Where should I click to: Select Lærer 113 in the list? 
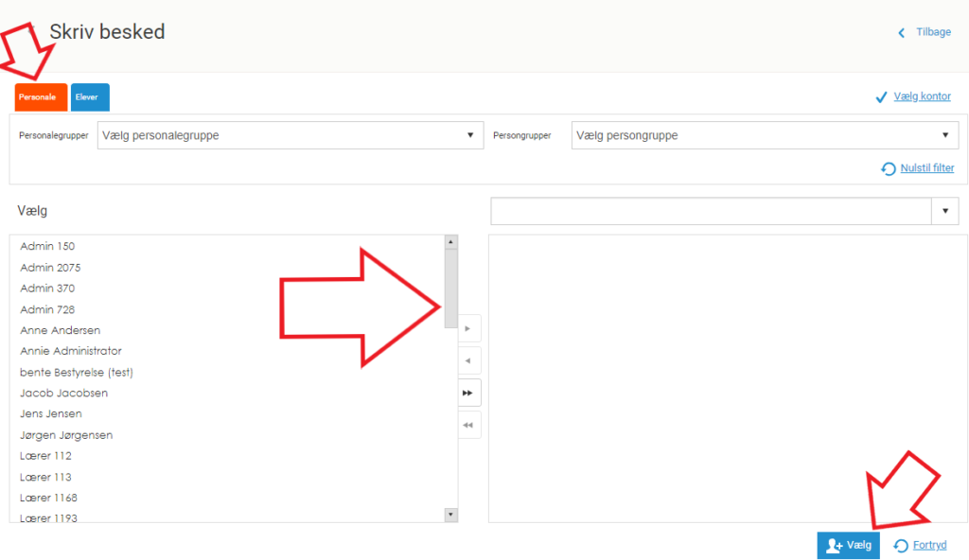point(45,477)
